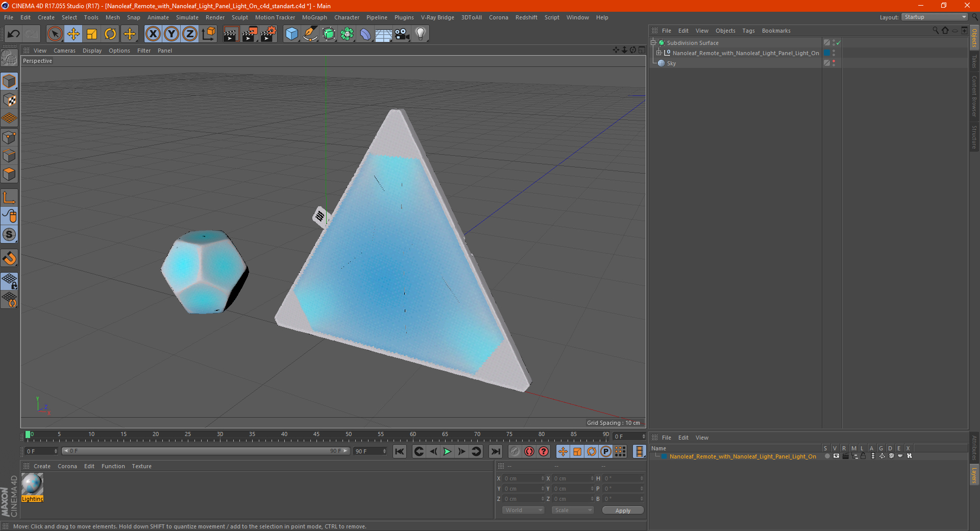The width and height of the screenshot is (980, 531).
Task: Open the deformer objects icon
Action: [365, 34]
